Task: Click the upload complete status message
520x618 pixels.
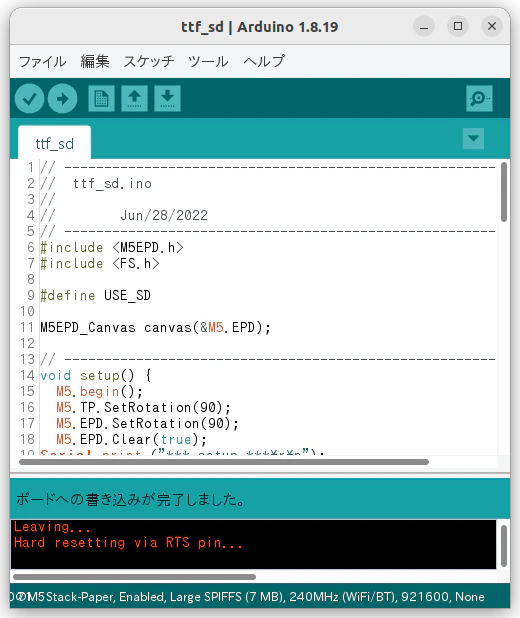Action: (130, 499)
